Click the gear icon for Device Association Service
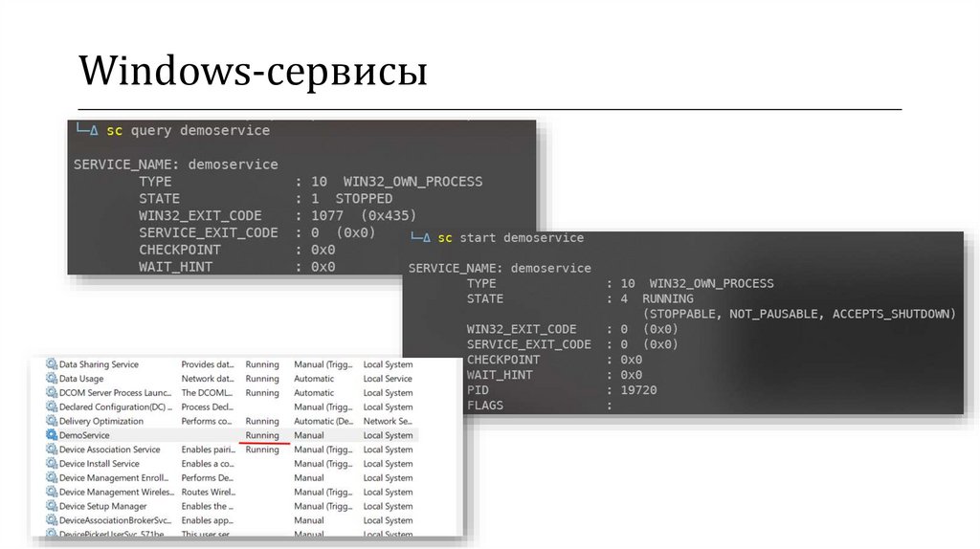Image resolution: width=980 pixels, height=549 pixels. (52, 450)
